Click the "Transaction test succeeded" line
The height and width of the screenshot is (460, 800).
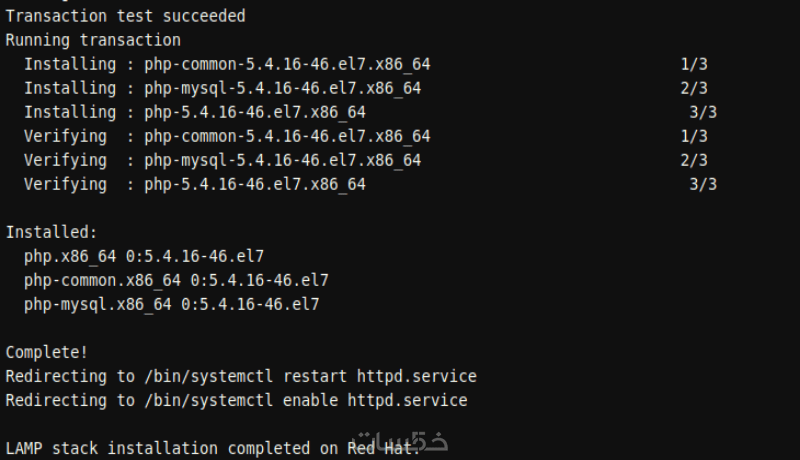coord(125,16)
